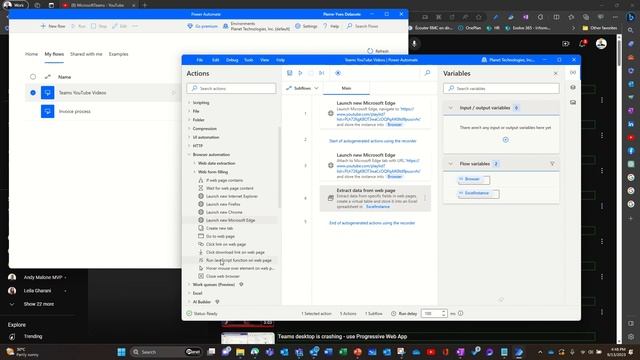Open Windows Start menu on taskbar
640x360 pixels.
(x=121, y=352)
